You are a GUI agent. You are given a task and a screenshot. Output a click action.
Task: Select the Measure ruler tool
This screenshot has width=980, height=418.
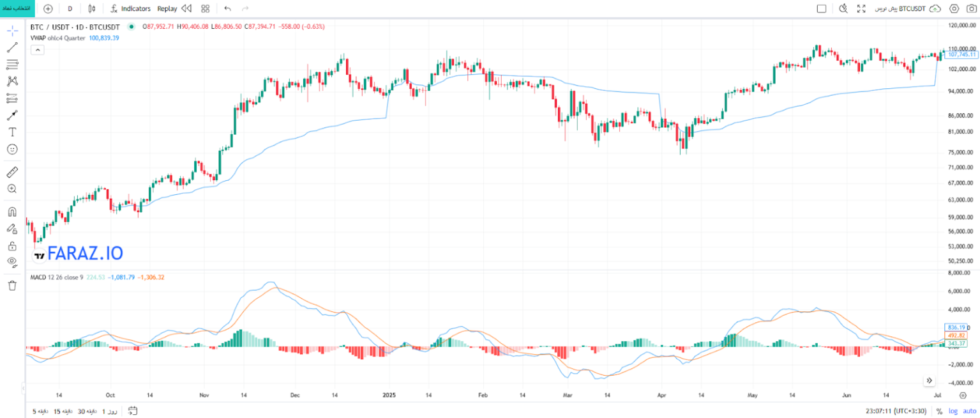pos(12,171)
